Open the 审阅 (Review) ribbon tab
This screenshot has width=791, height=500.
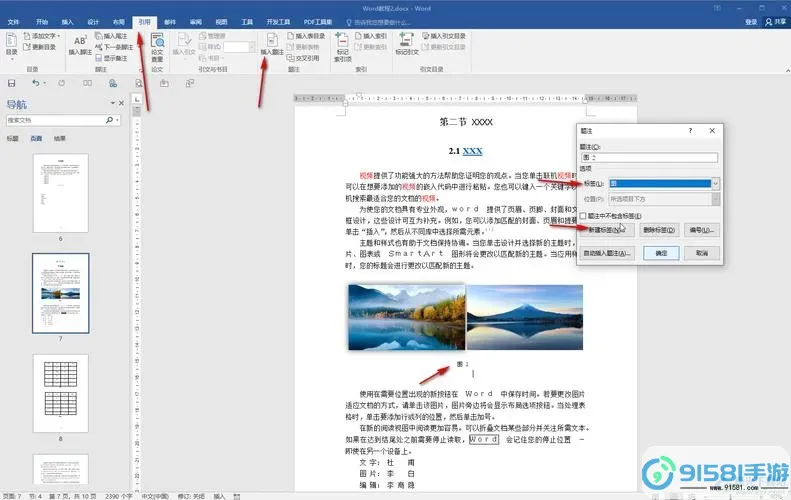[x=195, y=20]
